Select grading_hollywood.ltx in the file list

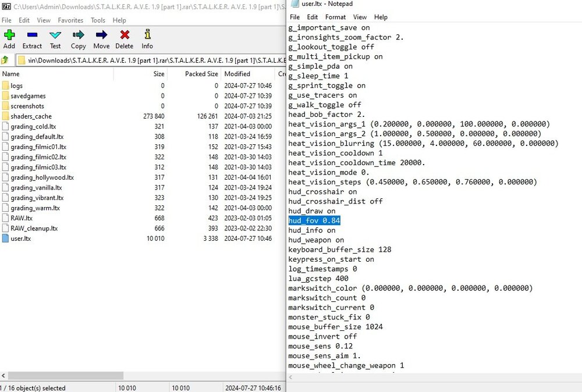pyautogui.click(x=42, y=177)
